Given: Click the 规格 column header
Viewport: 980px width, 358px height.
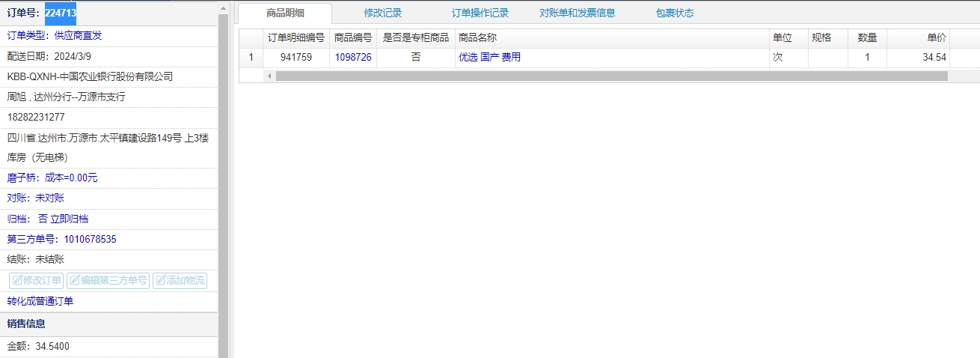Looking at the screenshot, I should [828, 37].
